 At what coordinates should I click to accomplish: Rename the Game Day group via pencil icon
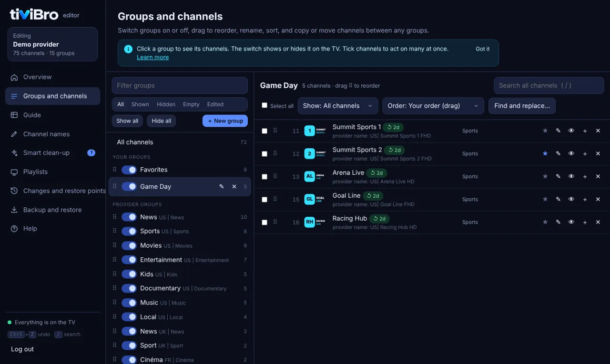click(222, 187)
